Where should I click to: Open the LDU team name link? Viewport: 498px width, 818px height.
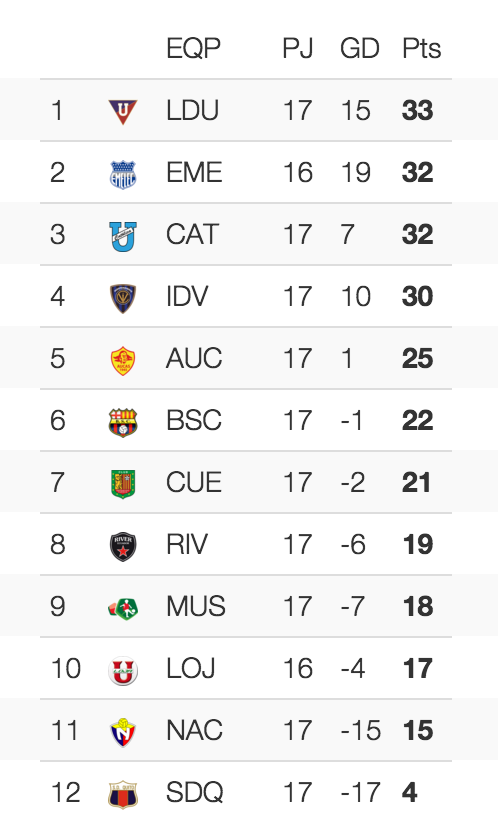[192, 111]
